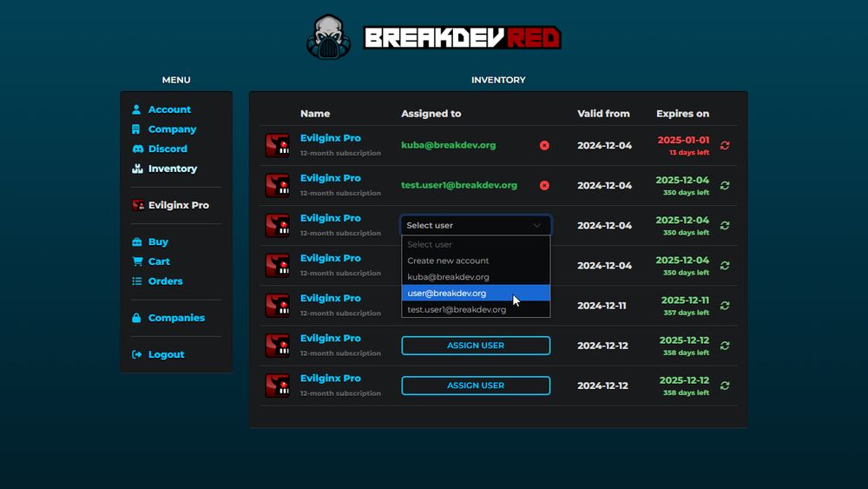868x489 pixels.
Task: Click refresh icon beside the first Assign User button
Action: [725, 346]
